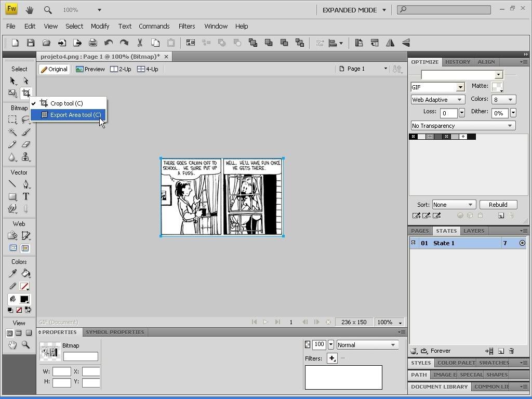Toggle Hide slices and hotspots

point(13,248)
